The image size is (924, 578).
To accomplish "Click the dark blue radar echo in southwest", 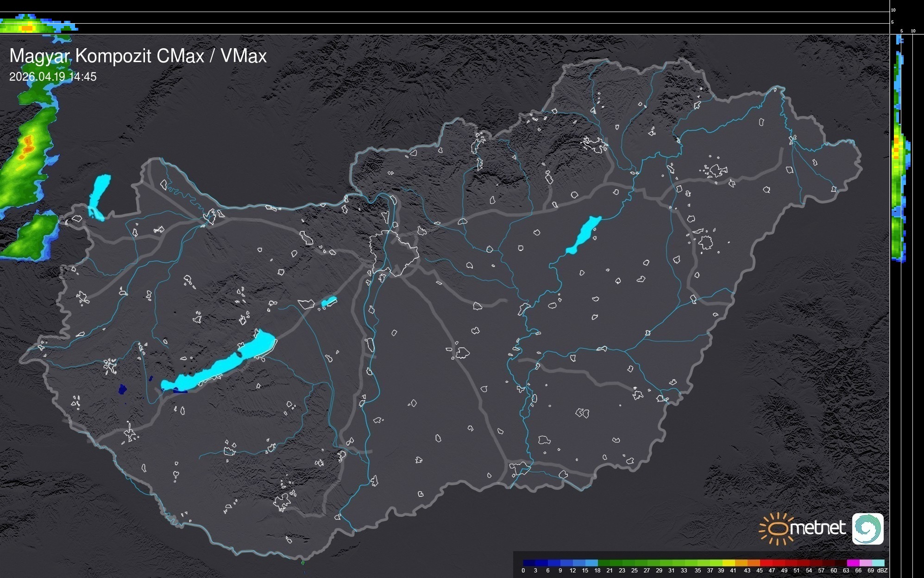I will 122,389.
